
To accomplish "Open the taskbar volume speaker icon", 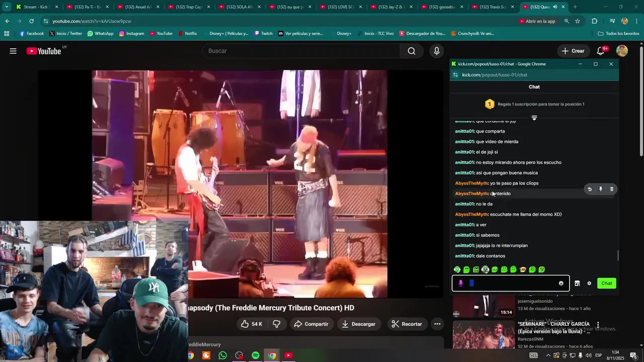I will coord(589,355).
